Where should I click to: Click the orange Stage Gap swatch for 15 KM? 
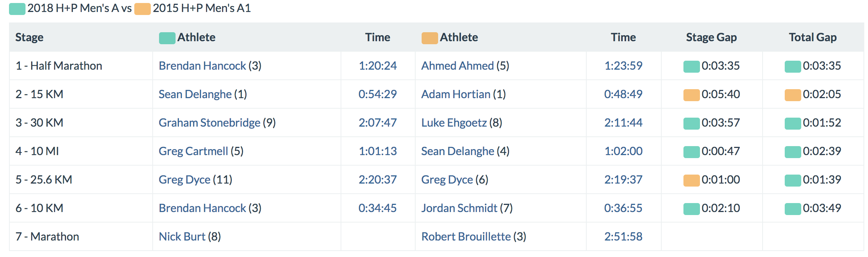coord(691,95)
